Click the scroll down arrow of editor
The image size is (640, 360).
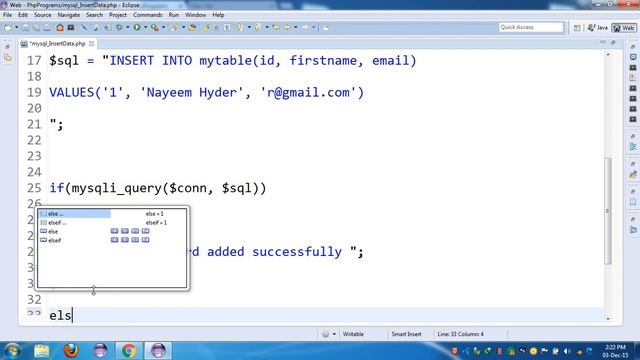coord(608,318)
